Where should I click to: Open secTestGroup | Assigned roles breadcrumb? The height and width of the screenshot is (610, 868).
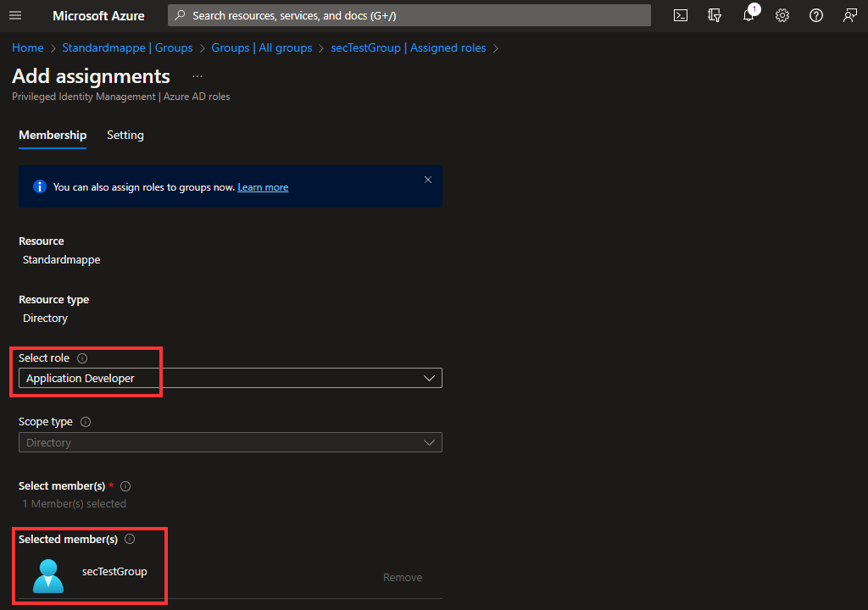tap(409, 47)
